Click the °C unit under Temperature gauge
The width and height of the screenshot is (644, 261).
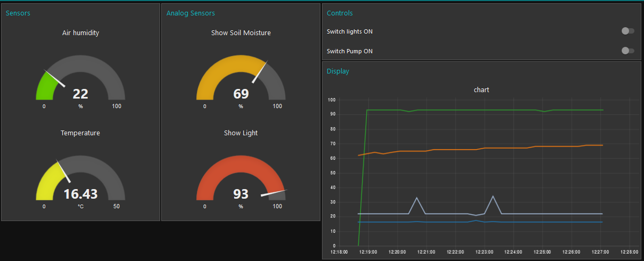[x=80, y=206]
